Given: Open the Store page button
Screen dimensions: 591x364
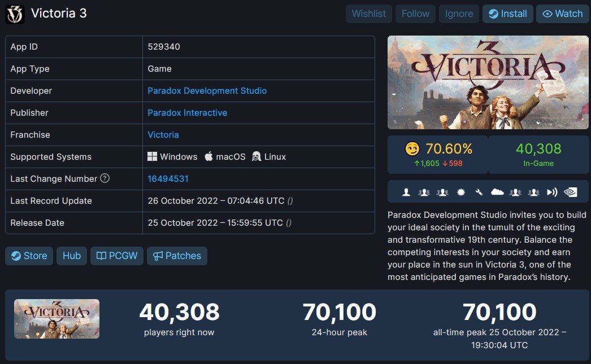Looking at the screenshot, I should tap(29, 256).
